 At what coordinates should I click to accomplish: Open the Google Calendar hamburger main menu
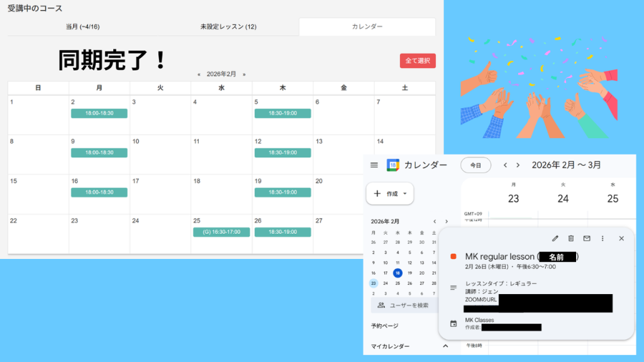coord(374,165)
